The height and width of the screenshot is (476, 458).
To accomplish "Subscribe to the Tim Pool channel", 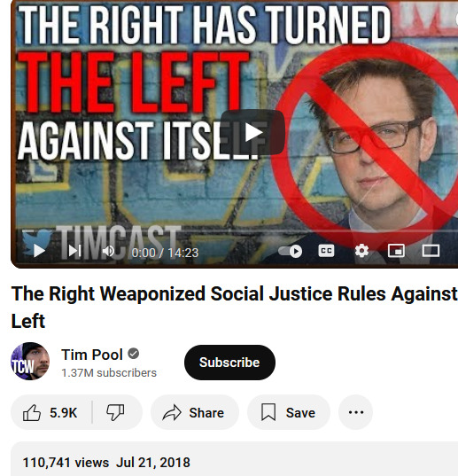I will [229, 363].
